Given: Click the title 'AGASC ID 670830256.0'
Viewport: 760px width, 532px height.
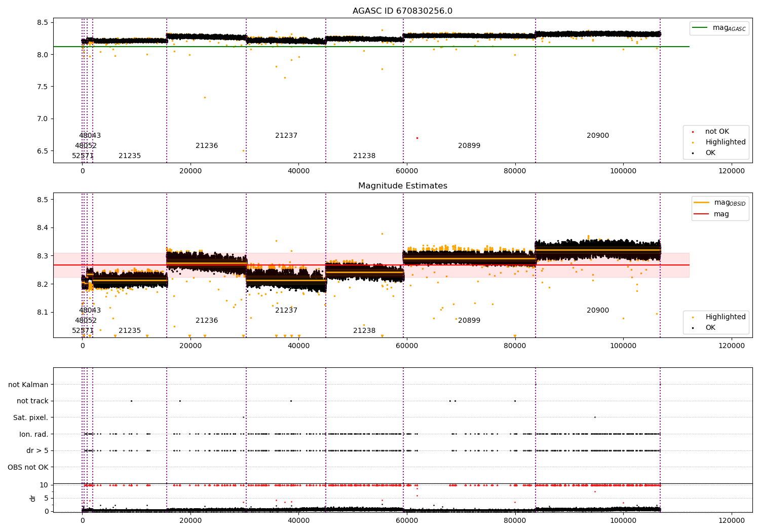Looking at the screenshot, I should point(402,11).
